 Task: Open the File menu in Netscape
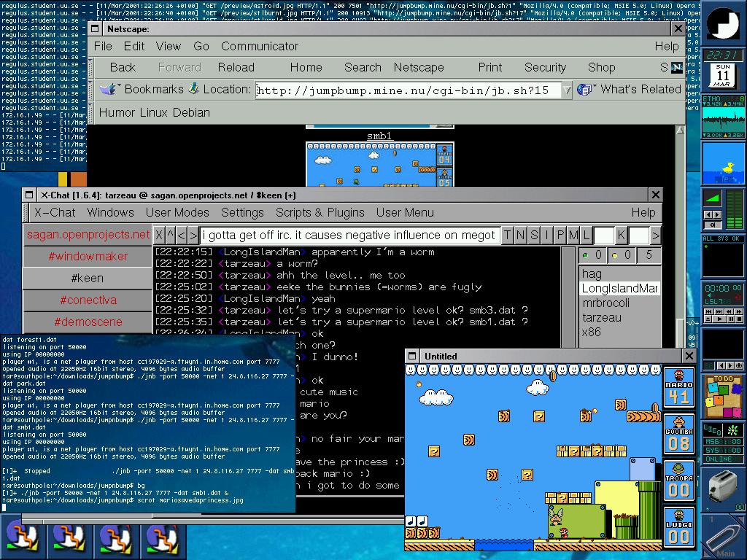coord(103,46)
